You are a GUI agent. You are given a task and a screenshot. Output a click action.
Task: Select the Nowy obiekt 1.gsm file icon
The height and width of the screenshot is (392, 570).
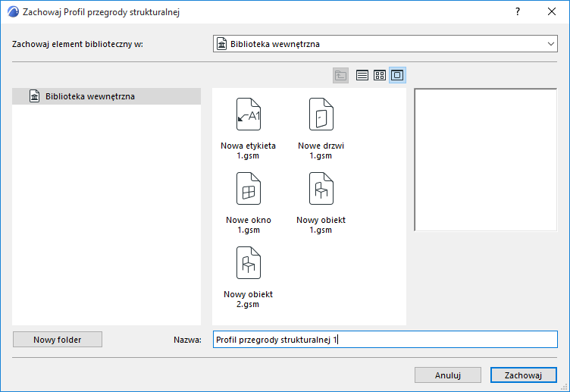coord(321,188)
